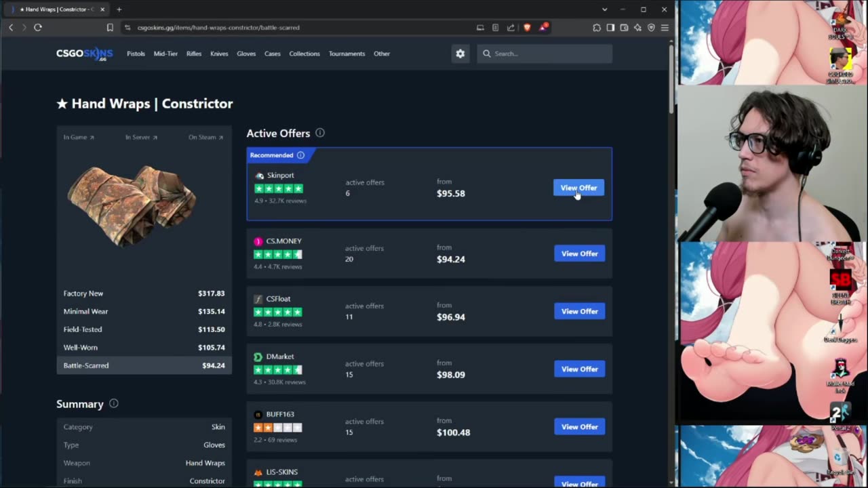Open the Brave wallet icon
The height and width of the screenshot is (488, 868).
(624, 27)
